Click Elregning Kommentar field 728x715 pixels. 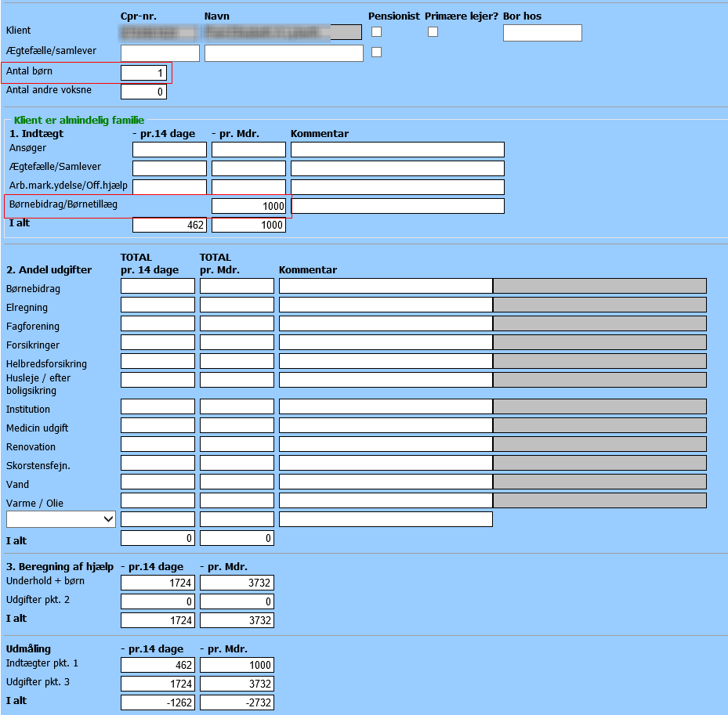click(386, 305)
